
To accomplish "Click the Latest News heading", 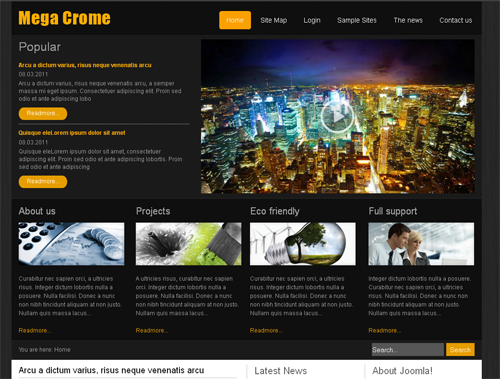I will pos(280,371).
